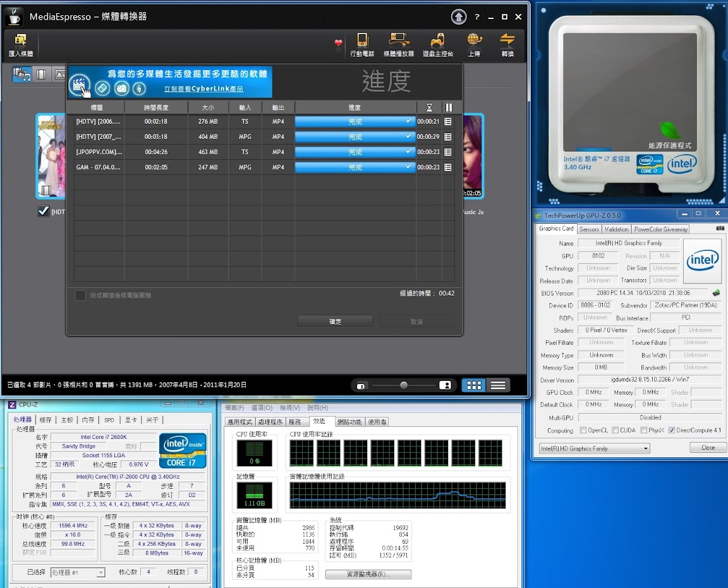Image resolution: width=728 pixels, height=588 pixels.
Task: Switch to thumbnail grid view
Action: tap(474, 385)
